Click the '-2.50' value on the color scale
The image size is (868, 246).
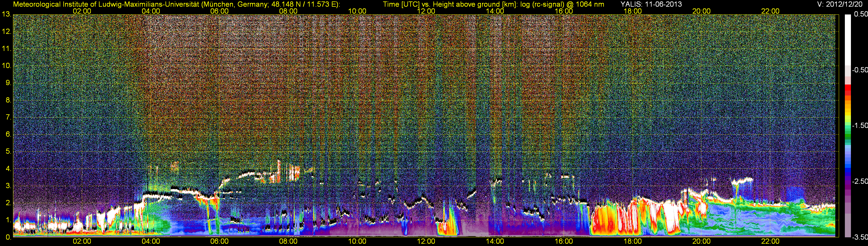tap(860, 181)
